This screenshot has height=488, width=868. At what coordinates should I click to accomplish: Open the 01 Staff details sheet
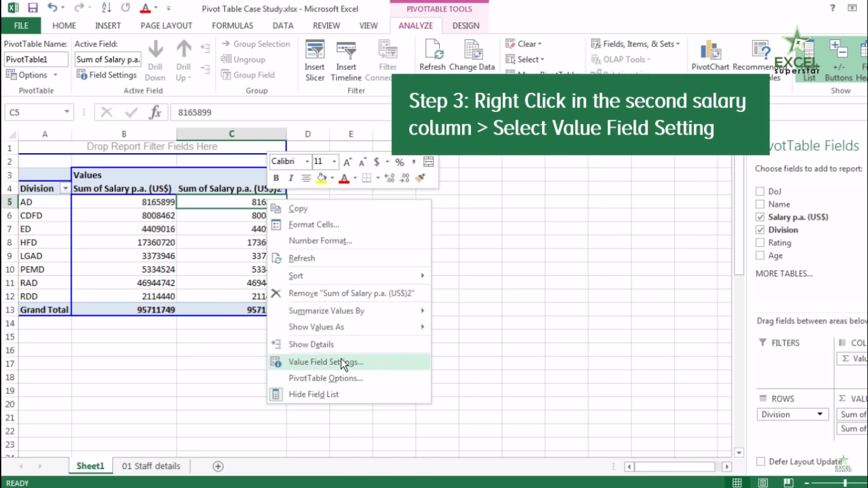point(151,466)
